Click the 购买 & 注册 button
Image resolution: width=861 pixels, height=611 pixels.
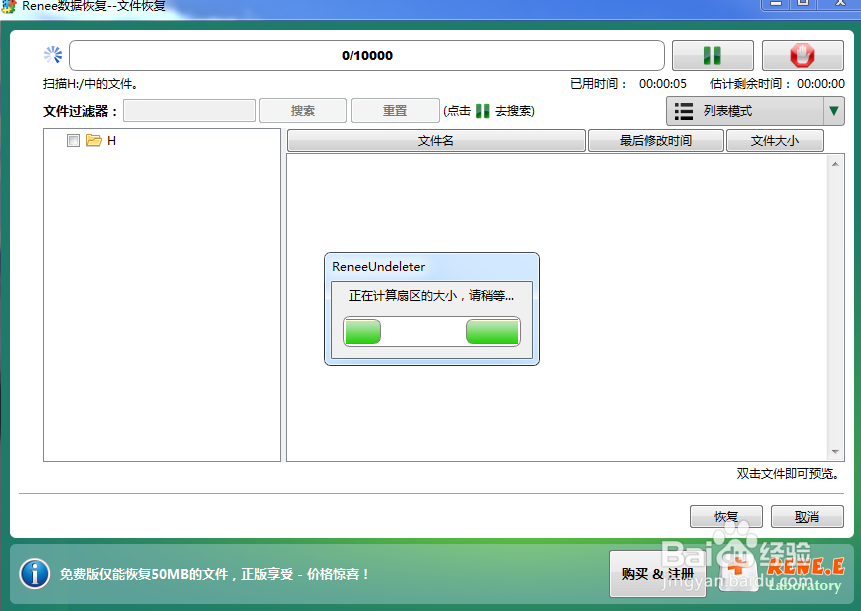coord(658,574)
